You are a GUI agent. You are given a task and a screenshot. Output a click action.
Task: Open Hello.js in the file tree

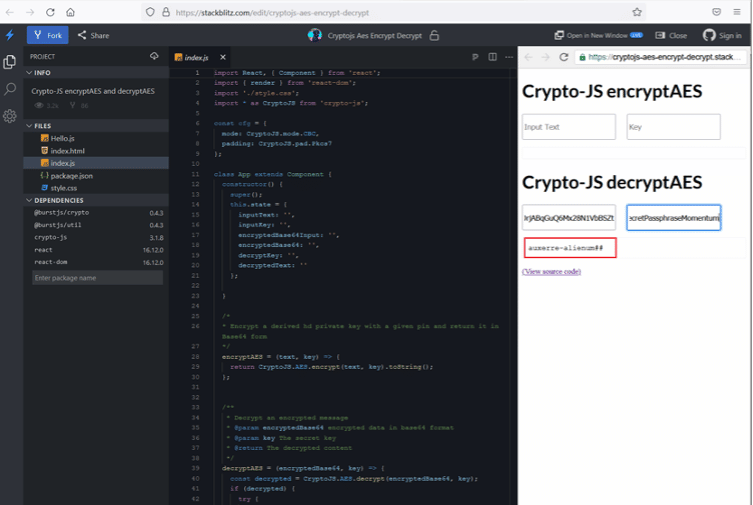(x=62, y=138)
